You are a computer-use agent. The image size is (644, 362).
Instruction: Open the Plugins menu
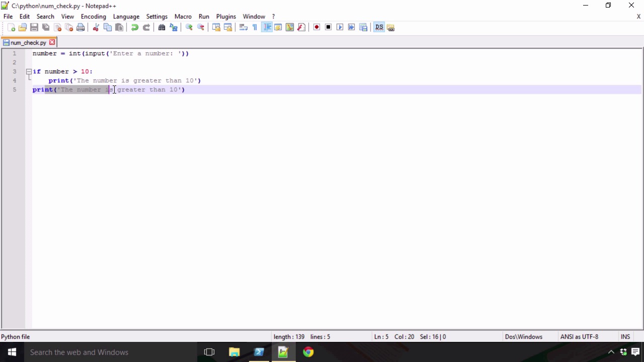(226, 16)
